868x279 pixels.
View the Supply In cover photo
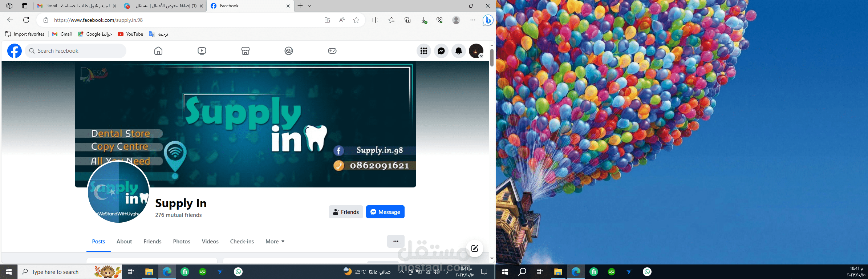pyautogui.click(x=246, y=124)
